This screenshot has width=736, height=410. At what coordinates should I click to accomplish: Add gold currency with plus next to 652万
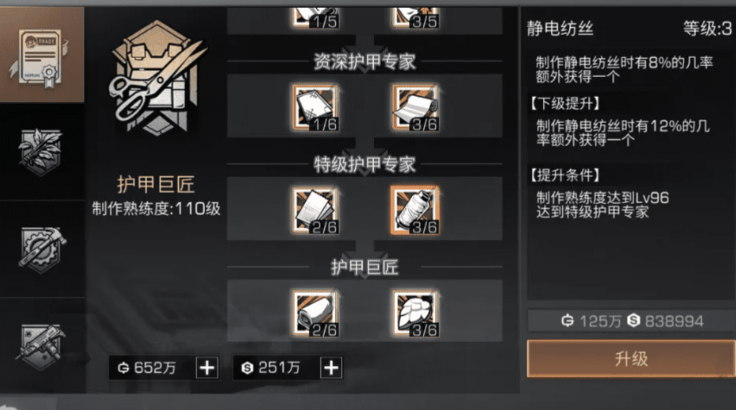[207, 367]
